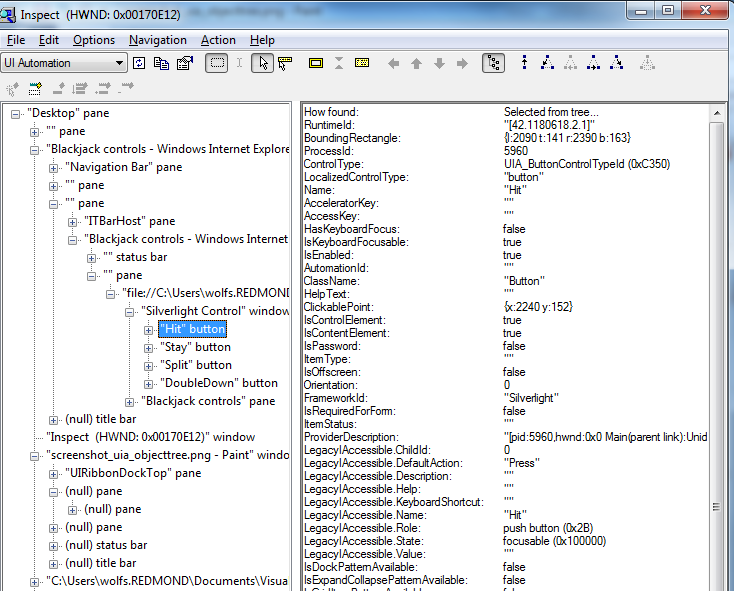Viewport: 737px width, 595px height.
Task: Open the UI Automation mode dropdown
Action: (x=119, y=63)
